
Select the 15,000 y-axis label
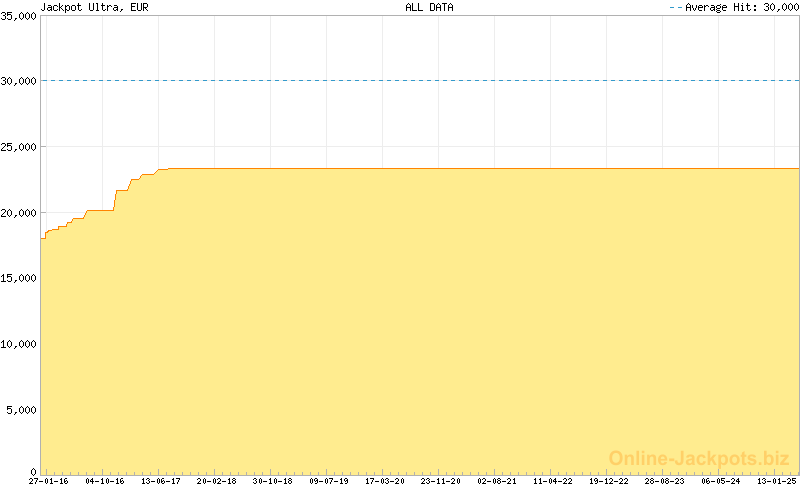(19, 278)
